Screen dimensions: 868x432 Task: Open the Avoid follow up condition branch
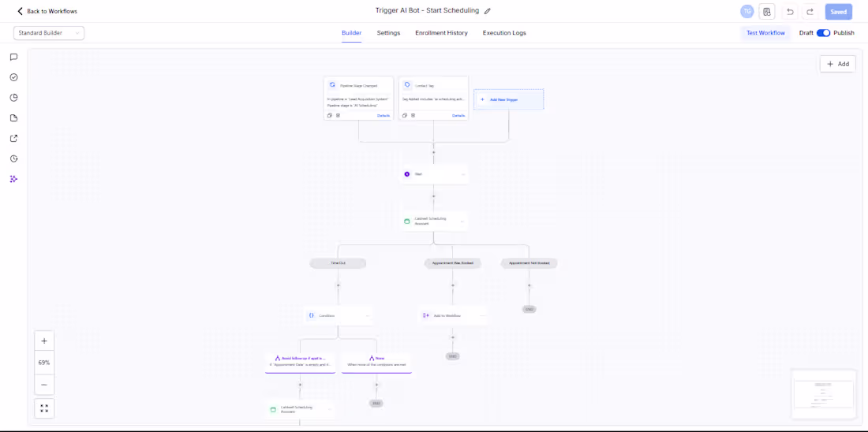tap(301, 361)
